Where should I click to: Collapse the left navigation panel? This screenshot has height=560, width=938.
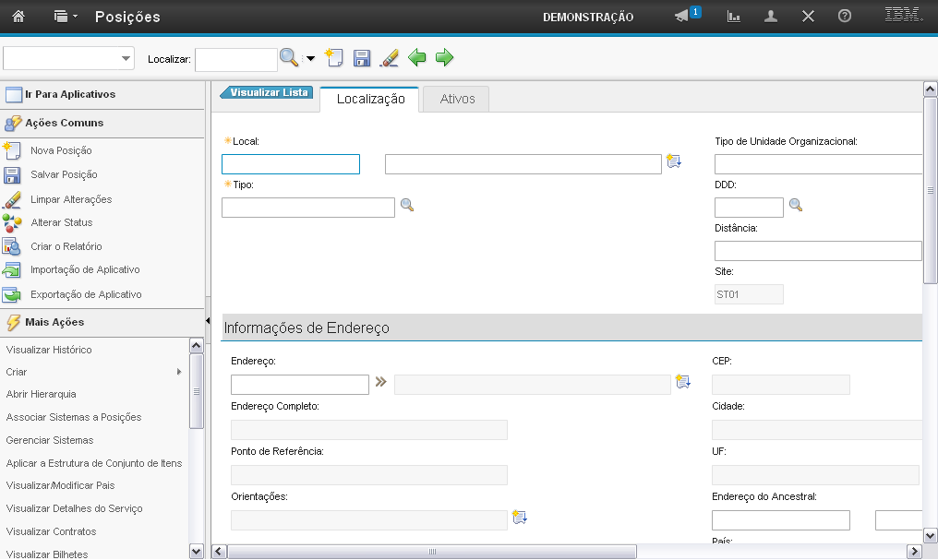pyautogui.click(x=208, y=321)
